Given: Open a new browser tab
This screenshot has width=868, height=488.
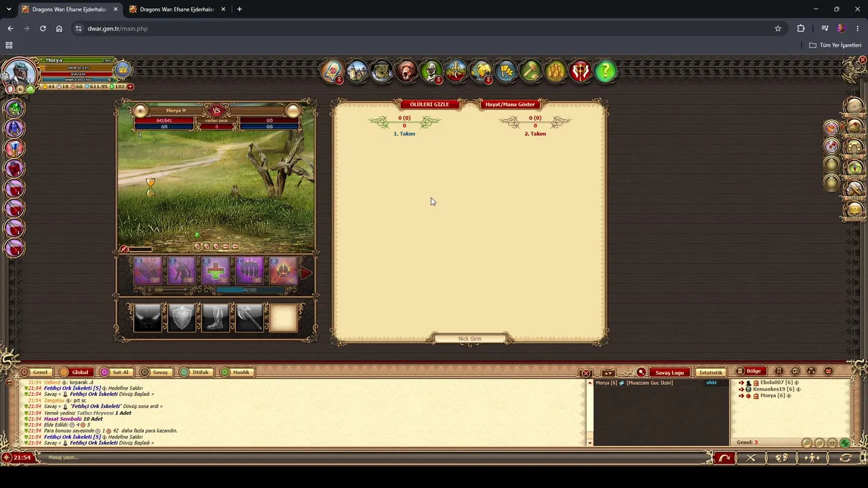Looking at the screenshot, I should tap(239, 9).
